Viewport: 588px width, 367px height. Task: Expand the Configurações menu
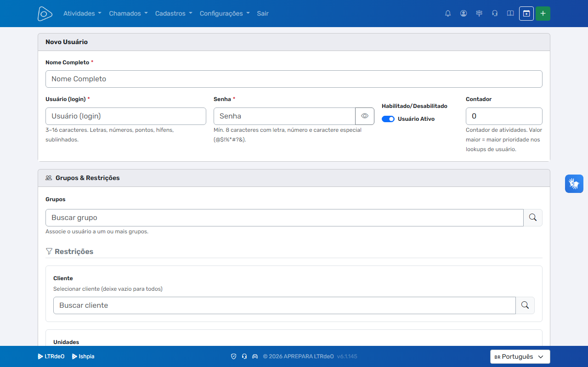pos(225,13)
